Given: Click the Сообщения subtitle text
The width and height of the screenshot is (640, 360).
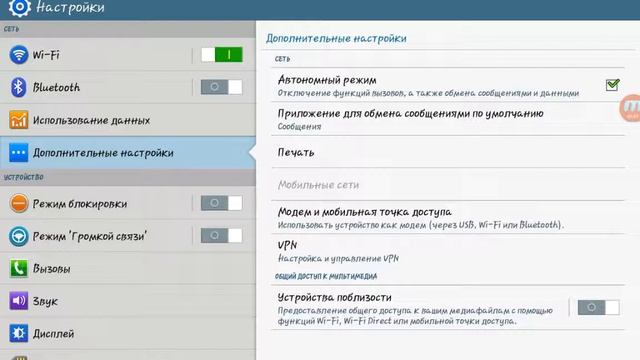Looking at the screenshot, I should (x=299, y=127).
